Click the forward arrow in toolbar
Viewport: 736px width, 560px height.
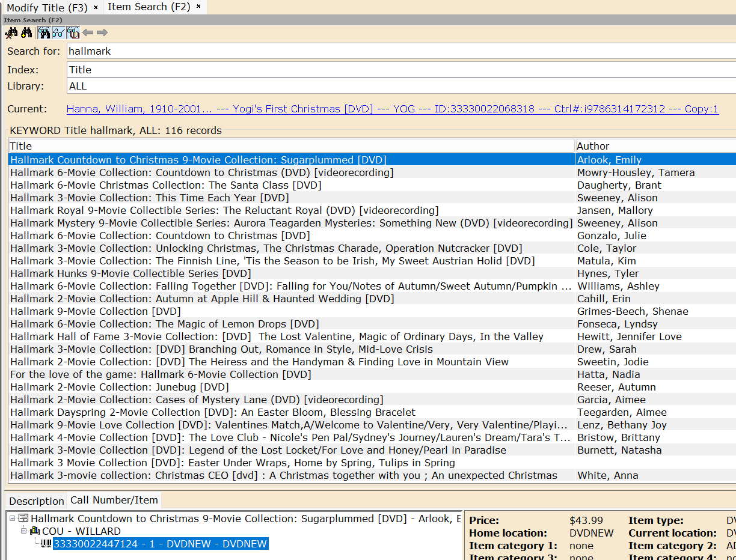pyautogui.click(x=102, y=32)
